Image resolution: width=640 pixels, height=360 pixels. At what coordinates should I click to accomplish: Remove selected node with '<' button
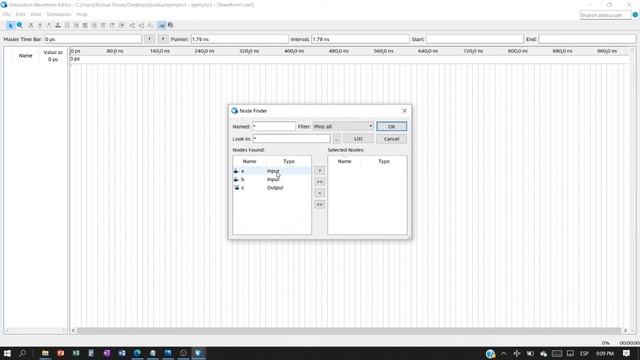(320, 193)
